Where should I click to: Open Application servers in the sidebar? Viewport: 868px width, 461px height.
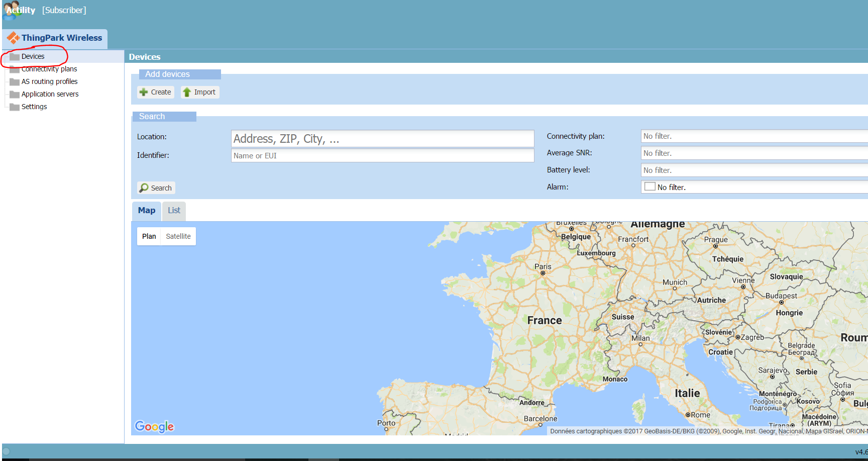[50, 94]
